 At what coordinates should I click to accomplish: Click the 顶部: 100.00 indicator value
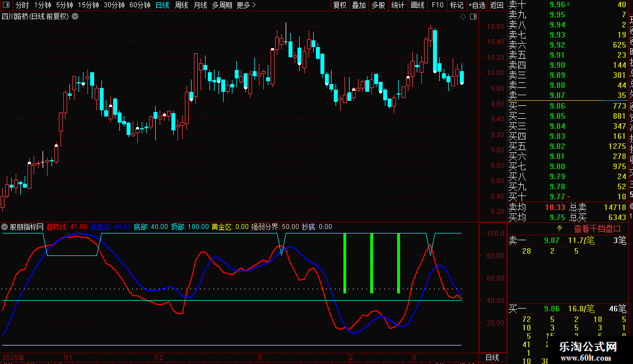[x=190, y=227]
